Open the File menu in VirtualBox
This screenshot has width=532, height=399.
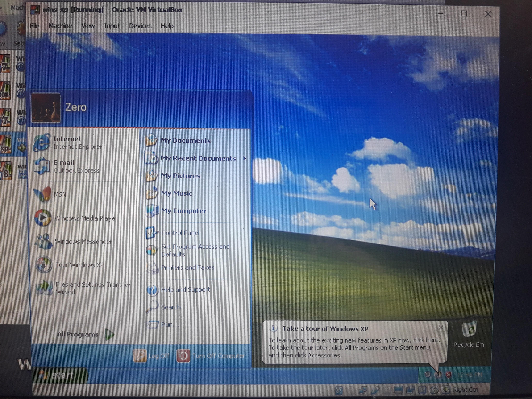point(34,26)
